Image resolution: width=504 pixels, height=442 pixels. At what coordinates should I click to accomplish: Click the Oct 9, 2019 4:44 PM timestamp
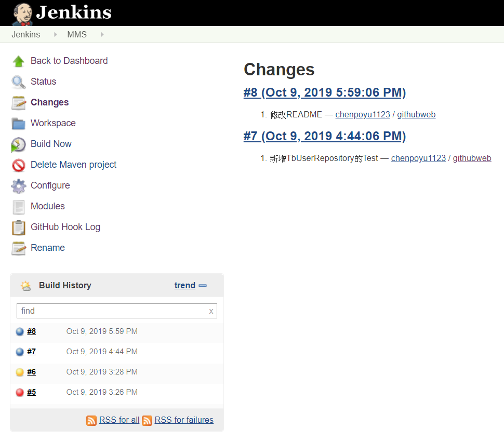(x=102, y=352)
